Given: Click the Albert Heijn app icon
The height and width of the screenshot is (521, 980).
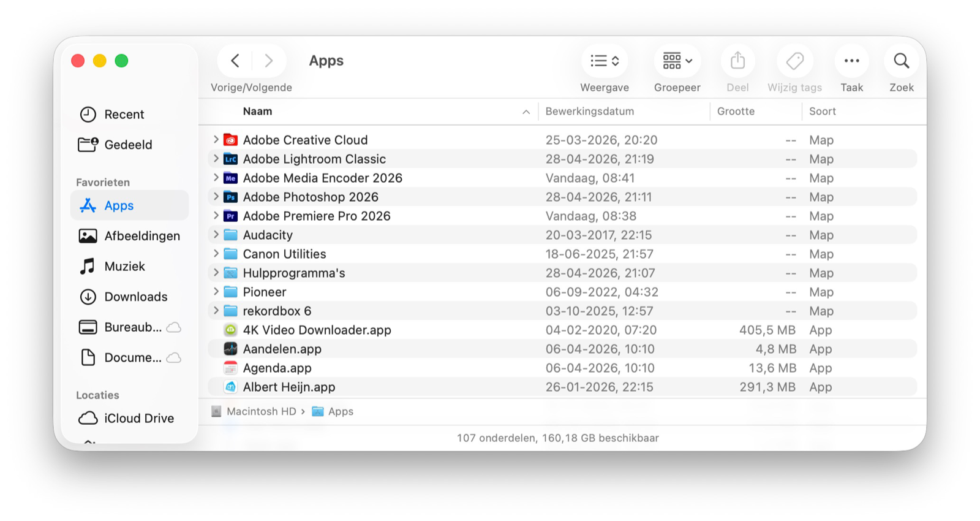Looking at the screenshot, I should pos(230,387).
